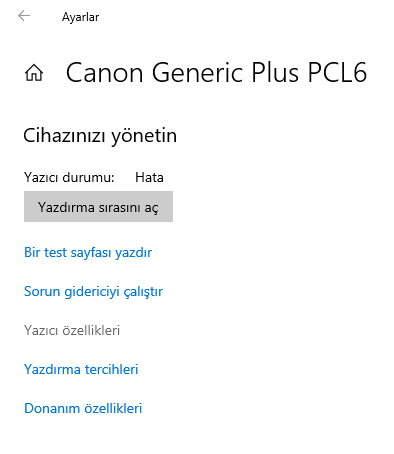
Task: Select the gray Yazdırma sırasını aç button
Action: (98, 207)
